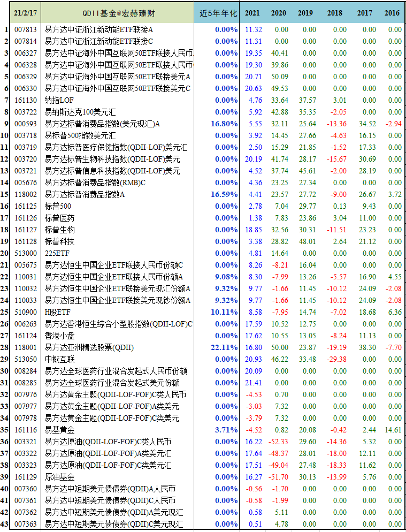Click the -29.38 value for 2018
This screenshot has width=406, height=532.
click(336, 359)
